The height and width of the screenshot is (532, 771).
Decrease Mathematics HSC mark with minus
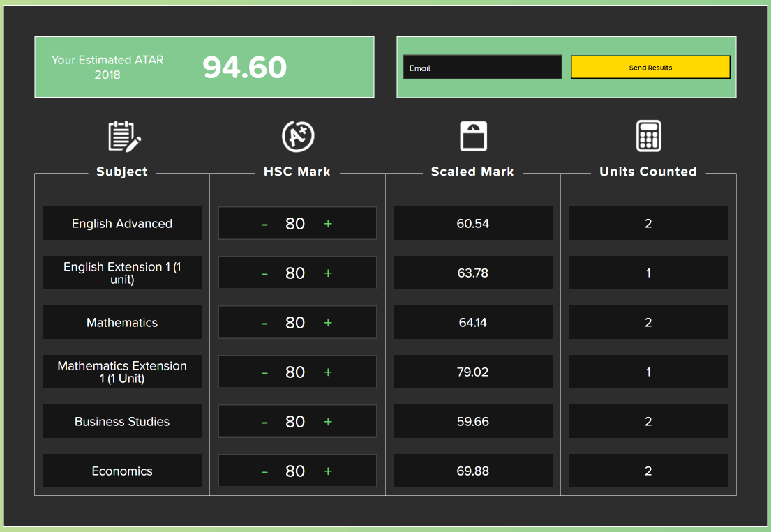pyautogui.click(x=264, y=324)
